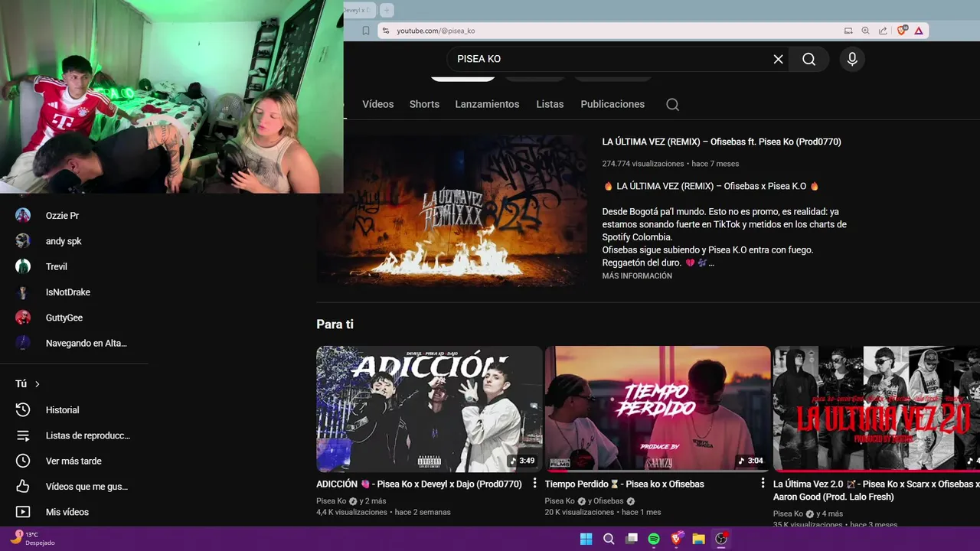Open the Publicaciones channel tab
Viewport: 980px width, 551px height.
(x=612, y=104)
